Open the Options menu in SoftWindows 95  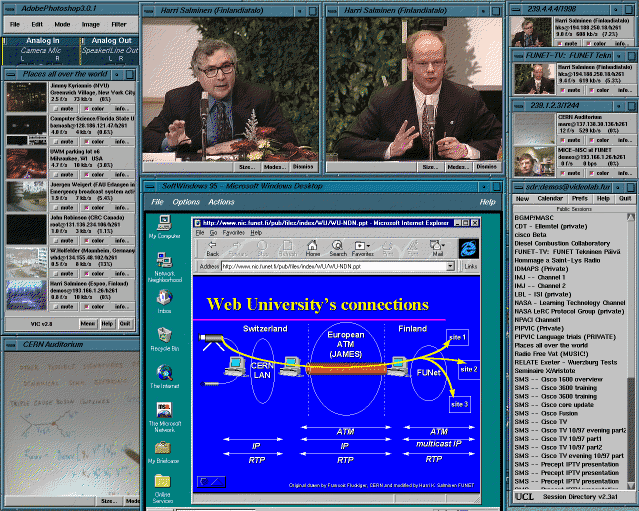coord(187,202)
